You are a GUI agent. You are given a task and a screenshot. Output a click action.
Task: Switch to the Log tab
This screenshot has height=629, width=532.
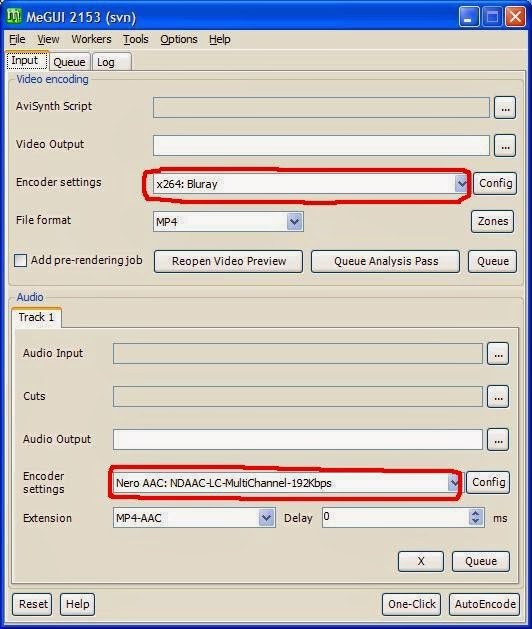click(x=112, y=62)
